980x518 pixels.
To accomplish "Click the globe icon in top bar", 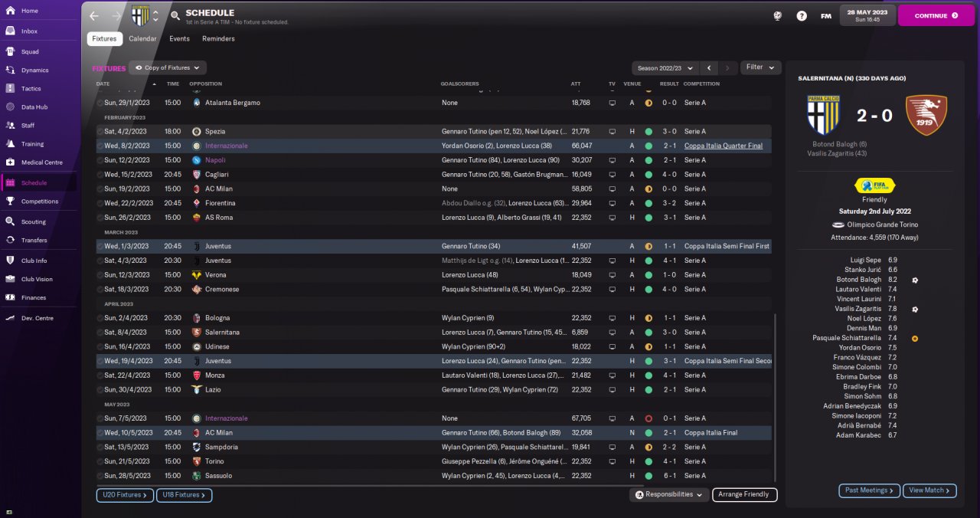I will [777, 15].
